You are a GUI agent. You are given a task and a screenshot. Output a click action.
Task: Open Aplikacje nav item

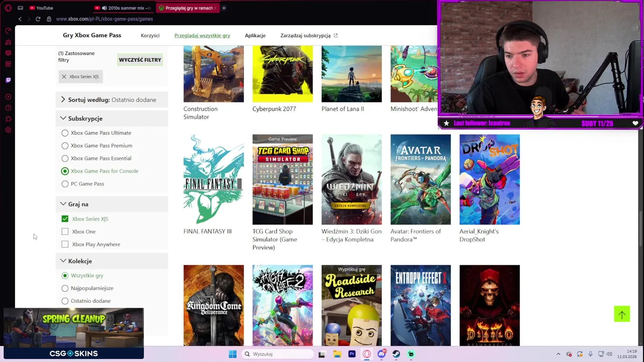pyautogui.click(x=255, y=36)
